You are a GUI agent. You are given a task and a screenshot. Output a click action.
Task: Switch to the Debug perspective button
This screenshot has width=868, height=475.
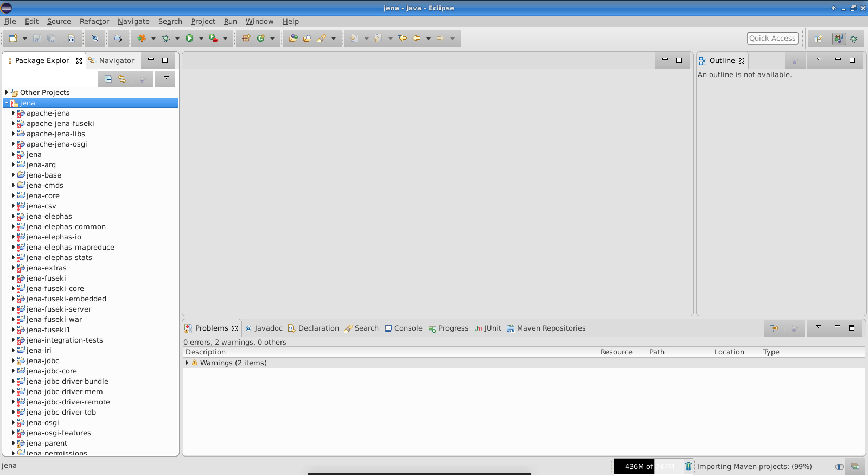click(x=853, y=39)
